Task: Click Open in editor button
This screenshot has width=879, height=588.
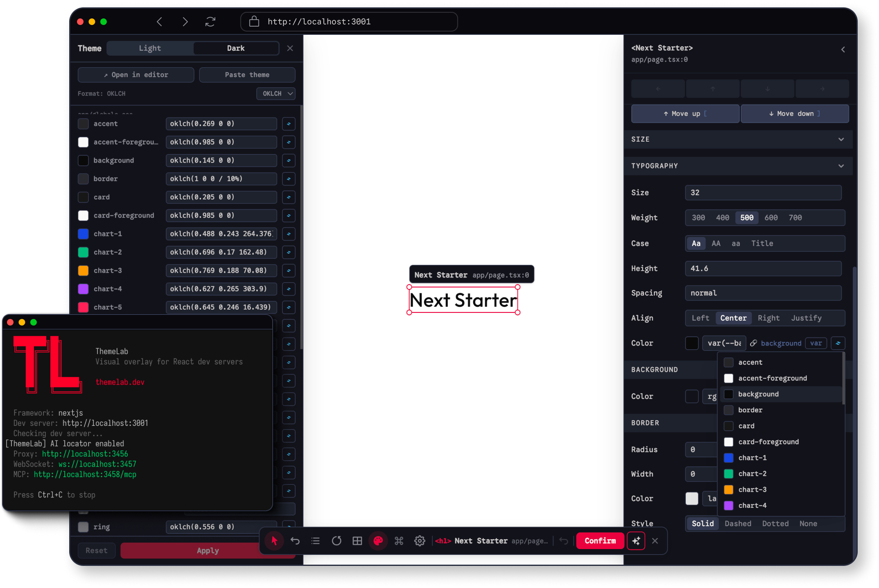Action: [x=136, y=75]
